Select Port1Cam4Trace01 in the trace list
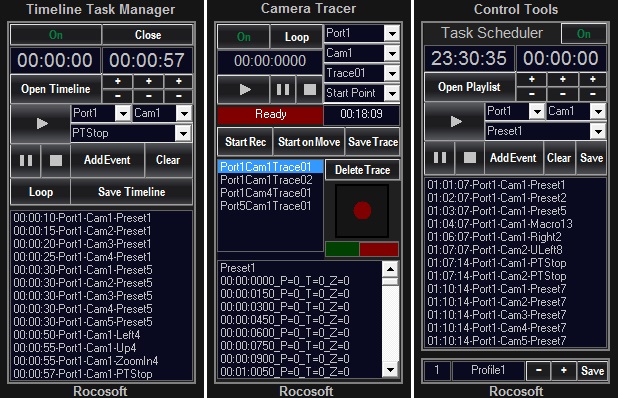Viewport: 618px width, 398px height. (x=270, y=193)
